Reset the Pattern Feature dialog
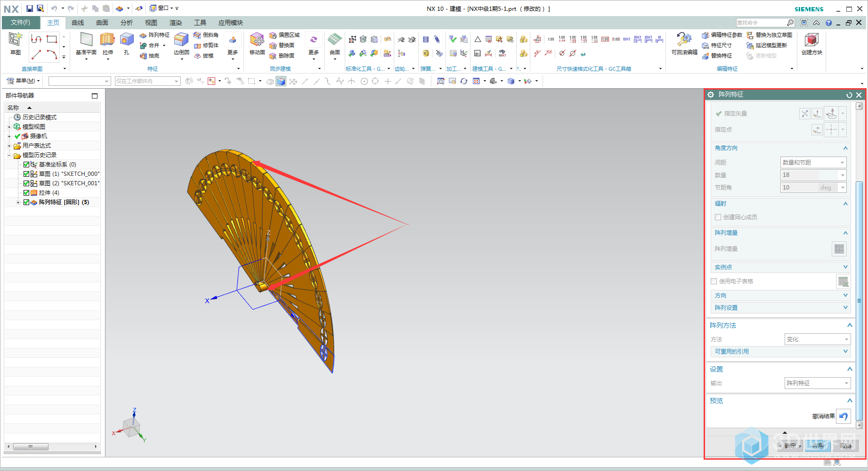The image size is (868, 471). coord(849,95)
